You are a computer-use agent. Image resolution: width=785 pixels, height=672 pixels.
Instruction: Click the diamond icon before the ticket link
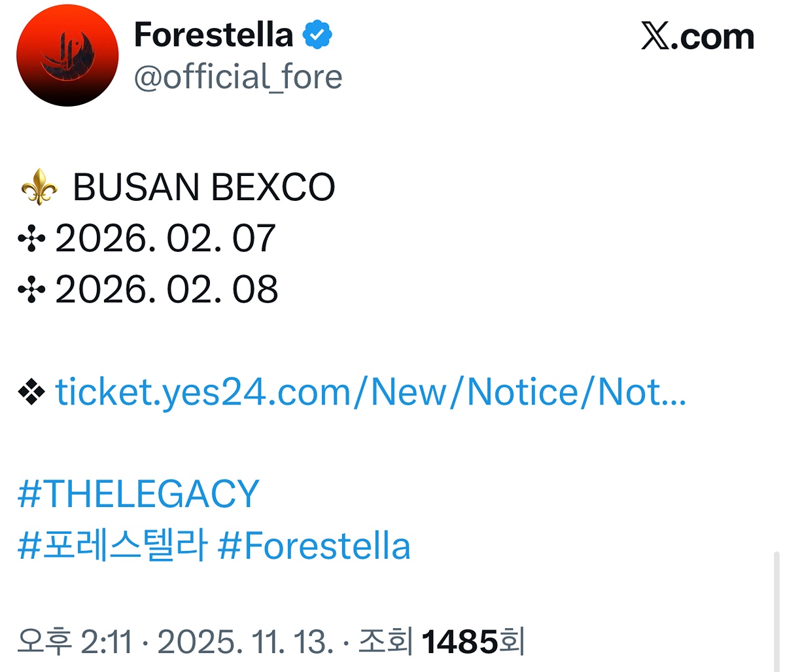(31, 393)
